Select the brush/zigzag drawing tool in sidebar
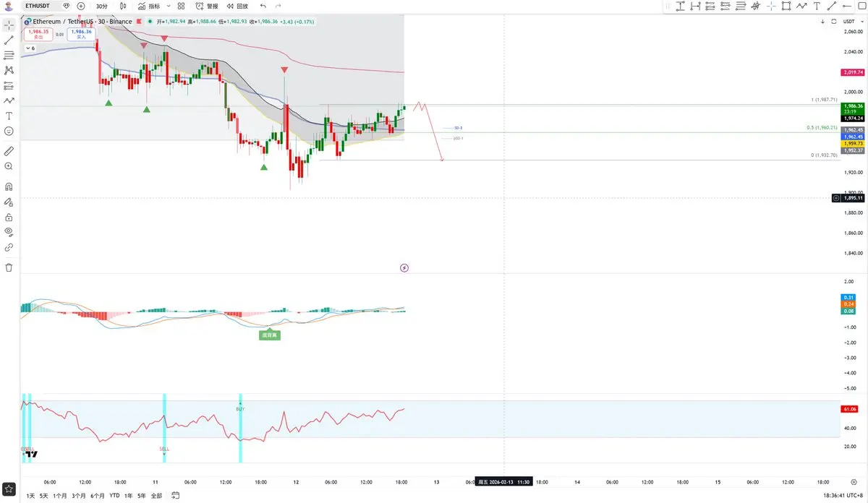The height and width of the screenshot is (503, 868). (x=9, y=100)
